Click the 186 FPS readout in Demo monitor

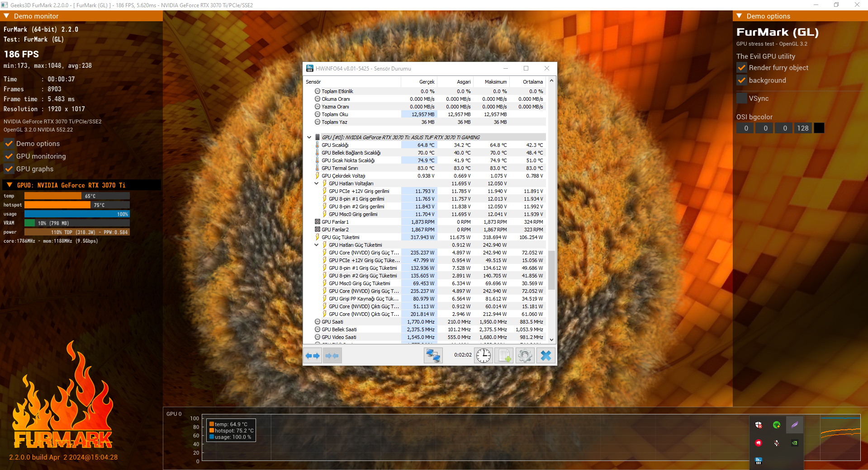pos(21,54)
